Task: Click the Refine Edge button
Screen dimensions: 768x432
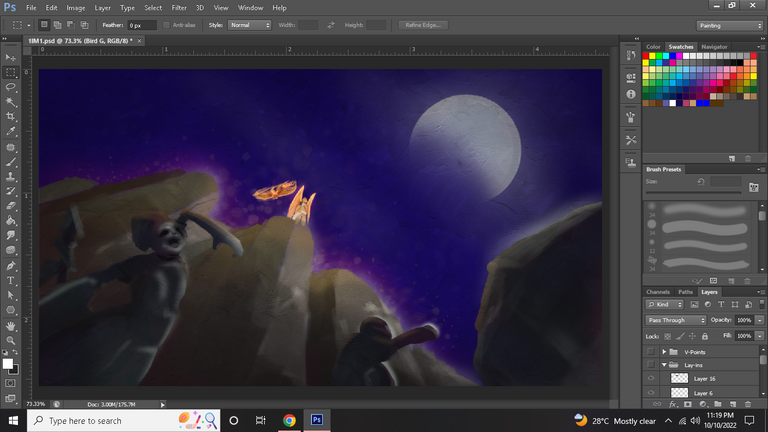Action: tap(423, 25)
